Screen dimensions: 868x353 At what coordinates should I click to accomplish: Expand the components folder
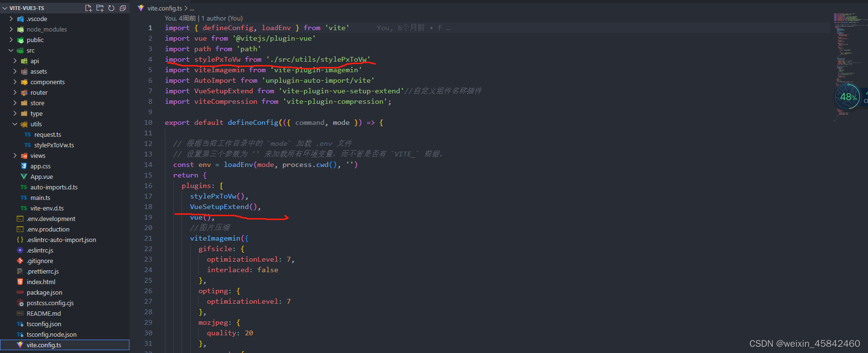15,82
